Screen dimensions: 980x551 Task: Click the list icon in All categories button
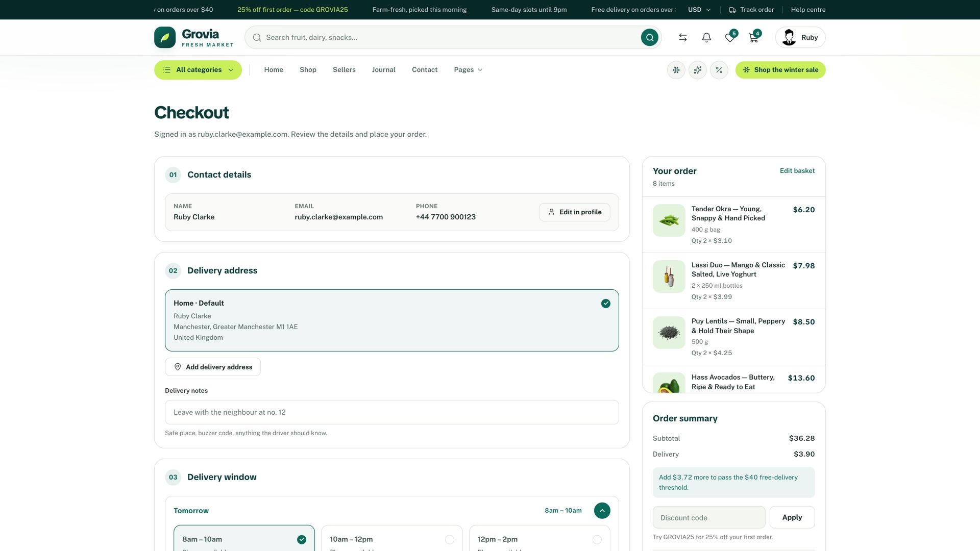coord(167,70)
